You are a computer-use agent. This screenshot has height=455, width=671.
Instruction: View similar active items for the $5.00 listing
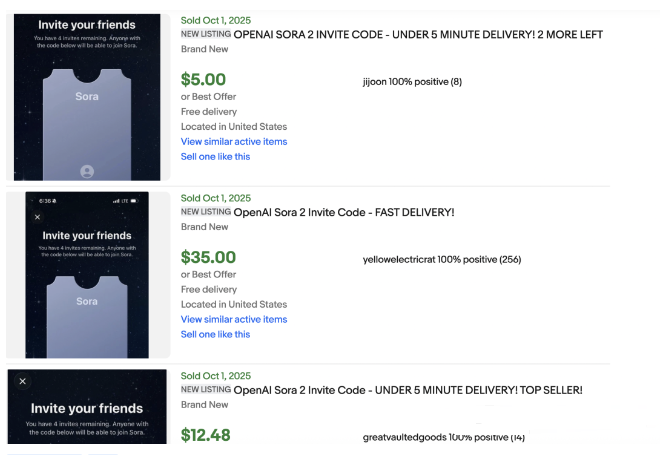click(x=233, y=142)
